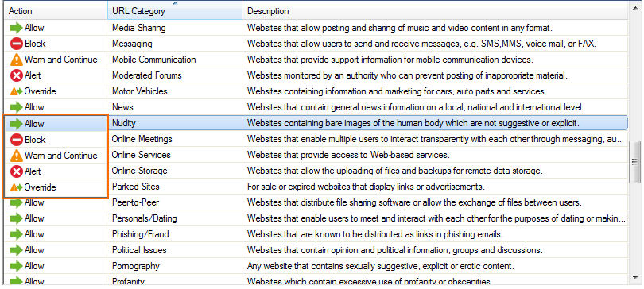Viewport: 644px width, 289px height.
Task: Select the Pornography category cell
Action: (x=175, y=266)
